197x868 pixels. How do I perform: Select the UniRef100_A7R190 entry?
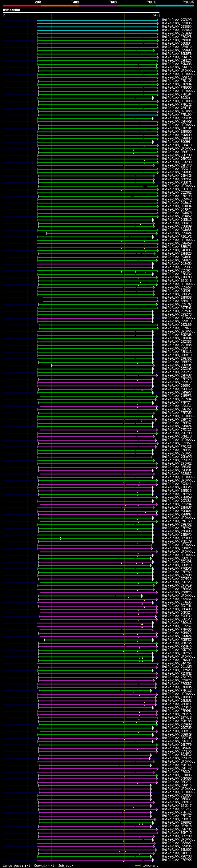pos(177,115)
